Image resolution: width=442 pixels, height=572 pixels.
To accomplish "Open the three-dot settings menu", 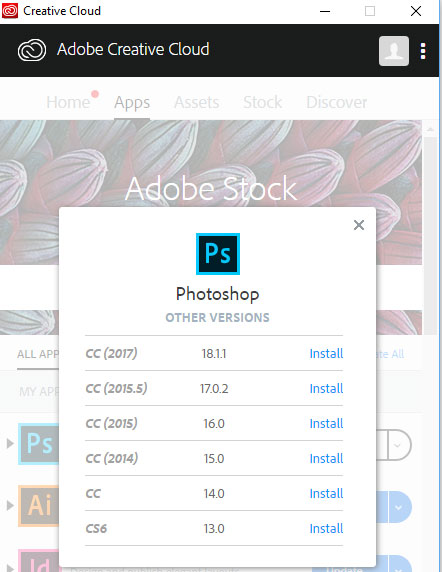I will (x=423, y=51).
